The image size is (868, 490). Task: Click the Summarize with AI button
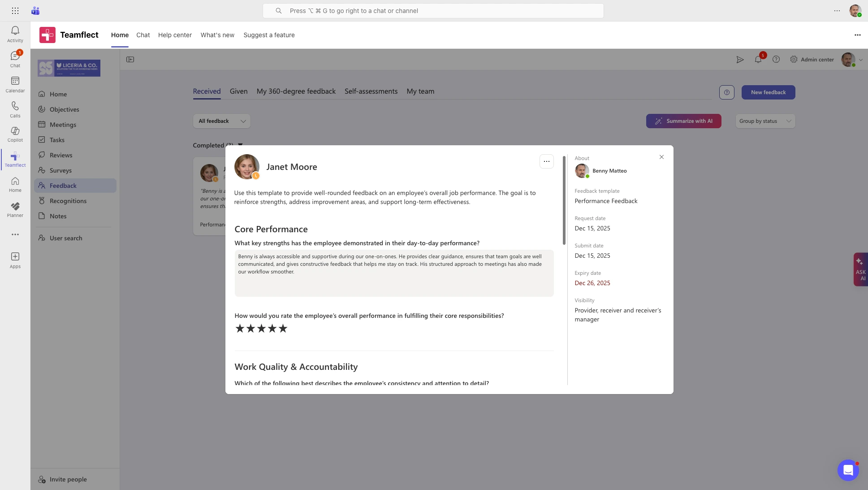coord(683,121)
